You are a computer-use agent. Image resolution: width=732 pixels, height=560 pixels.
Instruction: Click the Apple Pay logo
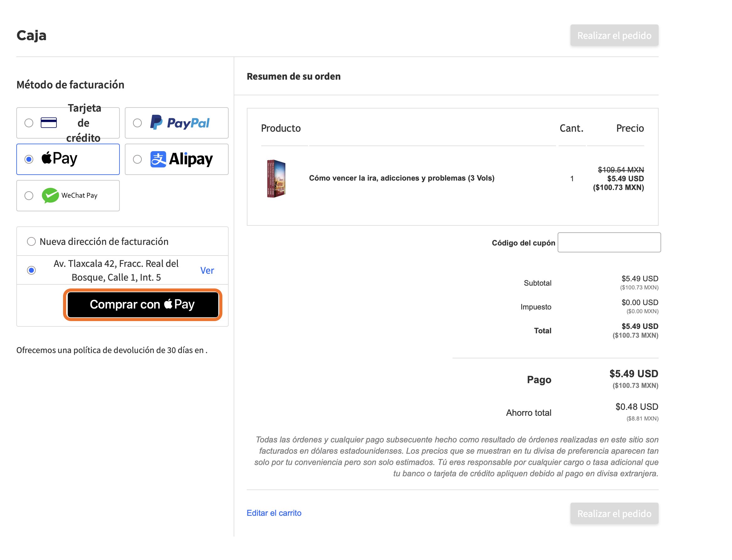point(59,159)
